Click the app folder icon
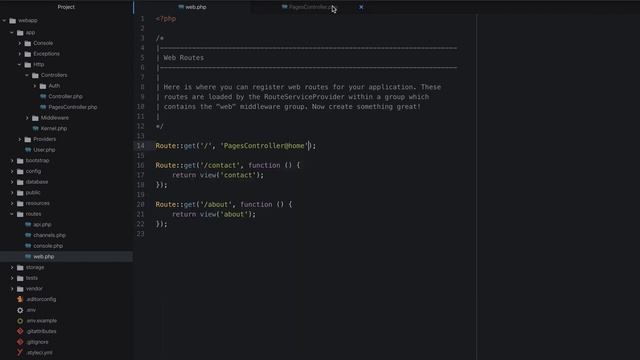This screenshot has height=360, width=640. point(20,32)
